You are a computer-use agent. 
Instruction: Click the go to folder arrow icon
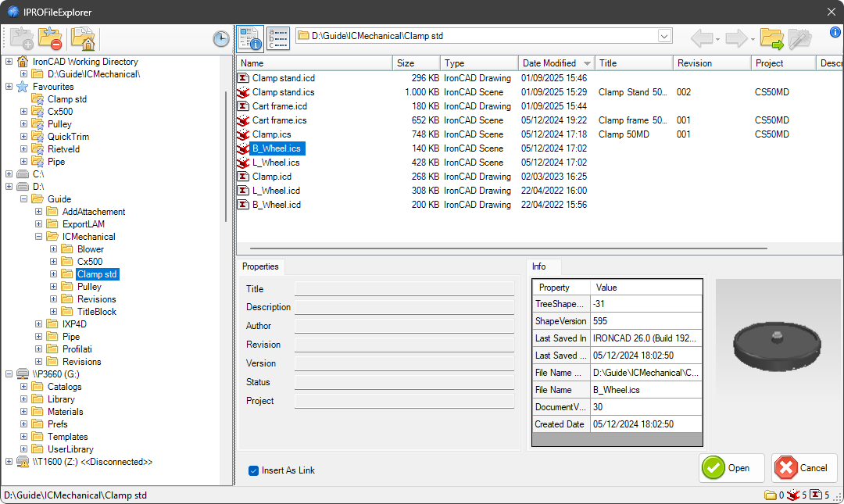(771, 38)
